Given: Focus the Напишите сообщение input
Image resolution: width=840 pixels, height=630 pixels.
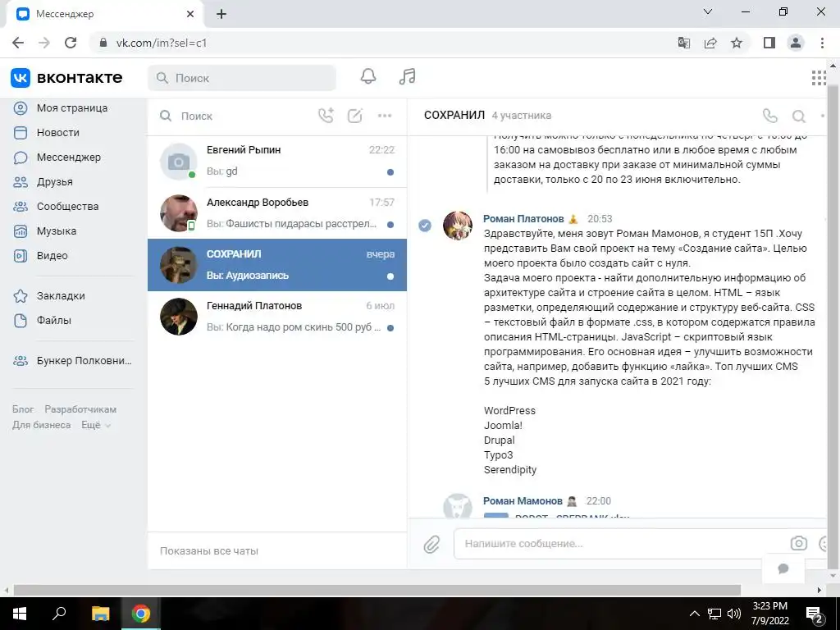Looking at the screenshot, I should 622,543.
